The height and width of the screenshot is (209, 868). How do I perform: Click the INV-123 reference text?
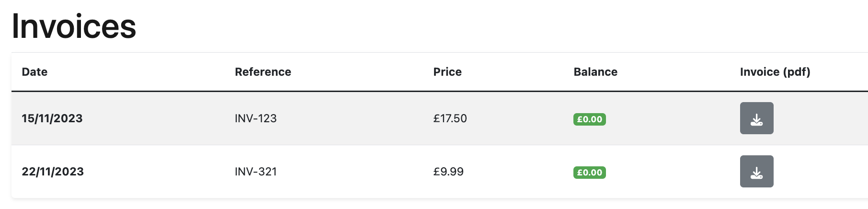[x=256, y=118]
